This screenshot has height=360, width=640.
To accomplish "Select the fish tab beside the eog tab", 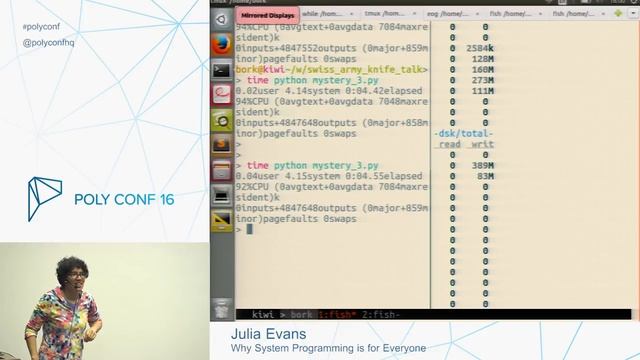I will click(x=510, y=14).
